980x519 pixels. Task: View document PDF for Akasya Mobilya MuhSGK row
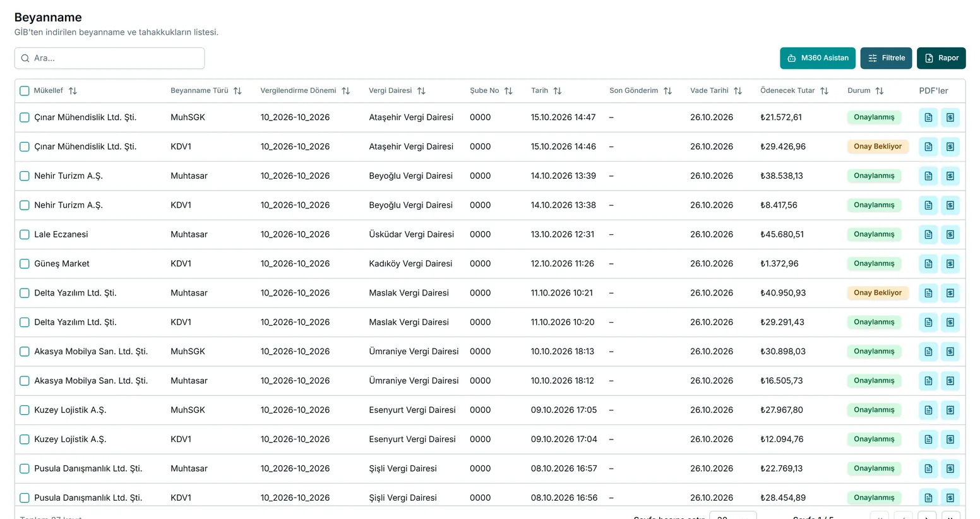(x=928, y=352)
